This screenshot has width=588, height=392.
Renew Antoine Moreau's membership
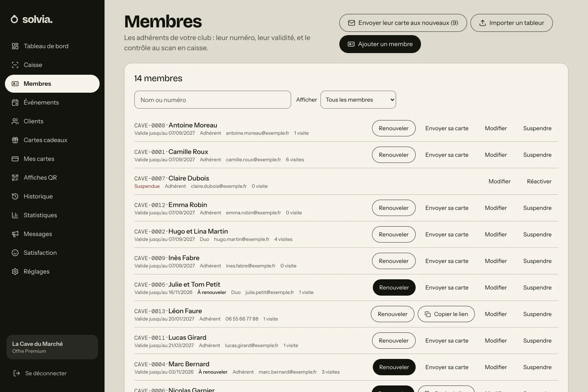pyautogui.click(x=394, y=128)
